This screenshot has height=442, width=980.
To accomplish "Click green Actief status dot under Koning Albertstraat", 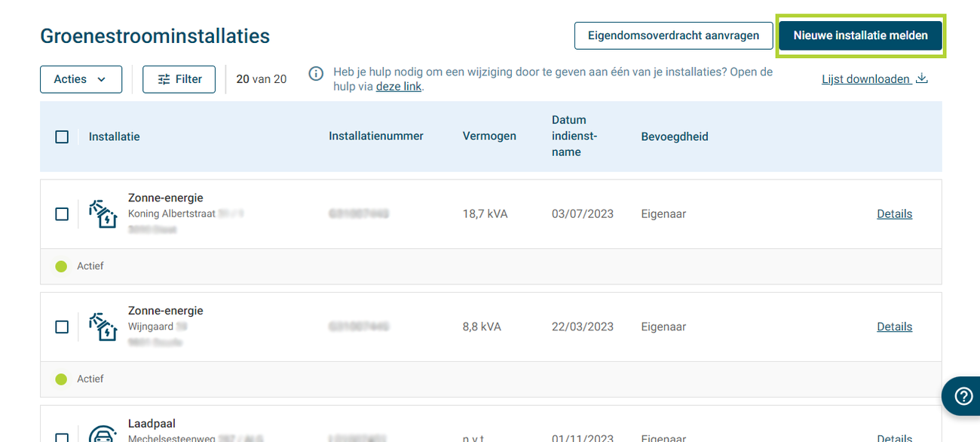I will (61, 266).
